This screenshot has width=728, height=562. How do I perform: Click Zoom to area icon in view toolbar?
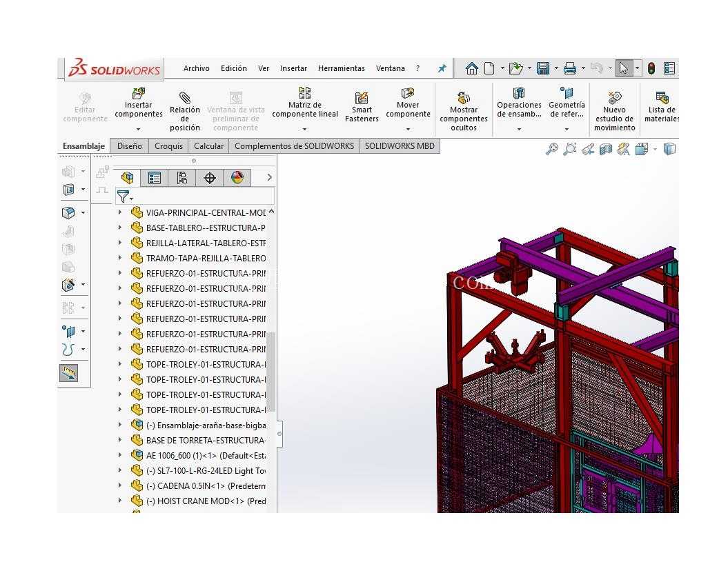pos(570,149)
